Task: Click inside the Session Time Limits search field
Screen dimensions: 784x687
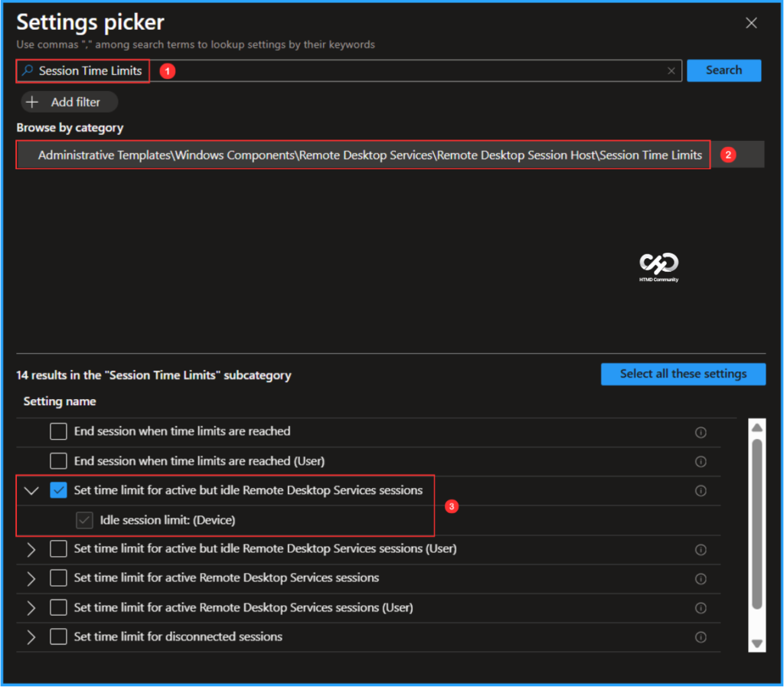Action: (349, 70)
